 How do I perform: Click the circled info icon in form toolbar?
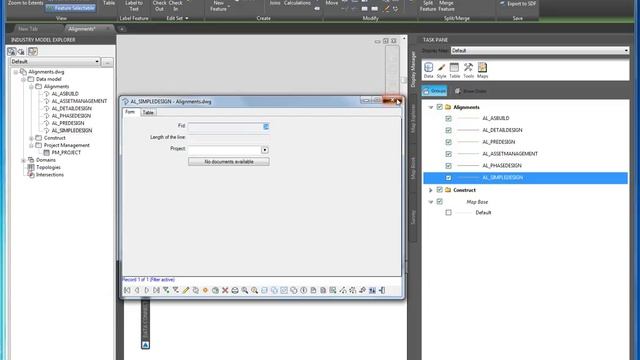pyautogui.click(x=304, y=290)
